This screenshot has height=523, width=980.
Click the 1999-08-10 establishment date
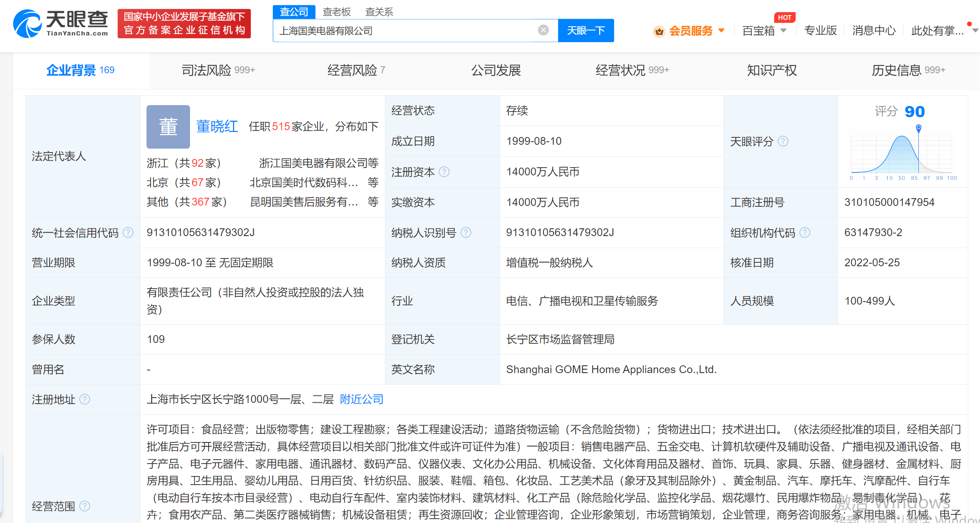click(534, 141)
